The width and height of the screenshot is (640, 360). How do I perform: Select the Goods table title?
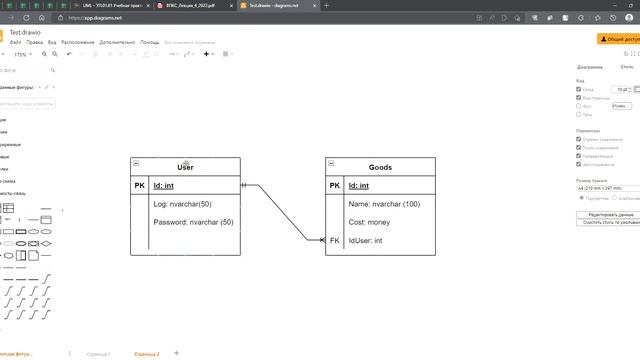pos(380,167)
